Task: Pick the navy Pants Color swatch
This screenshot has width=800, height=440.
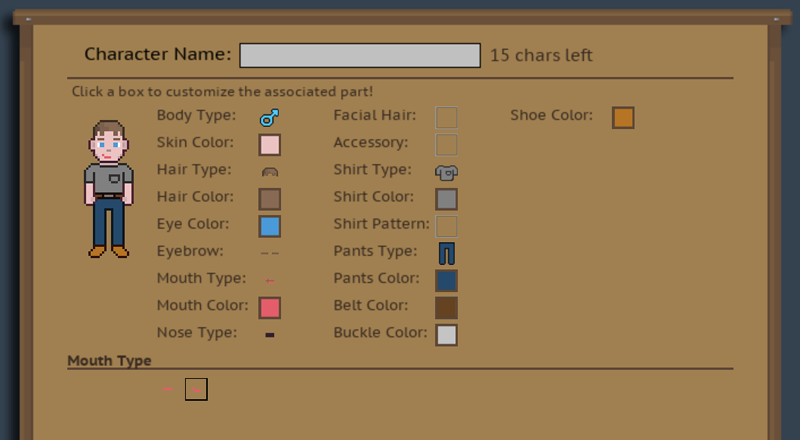Action: pyautogui.click(x=446, y=281)
